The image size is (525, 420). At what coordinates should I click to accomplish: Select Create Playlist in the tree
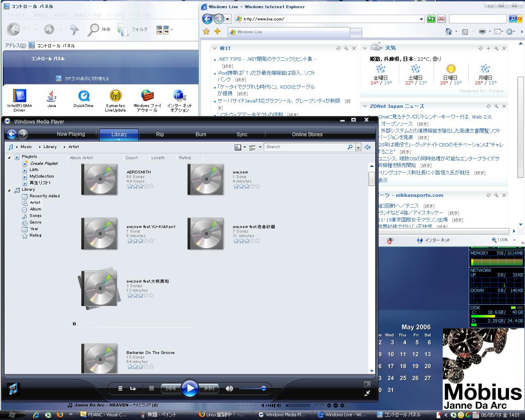pyautogui.click(x=44, y=163)
